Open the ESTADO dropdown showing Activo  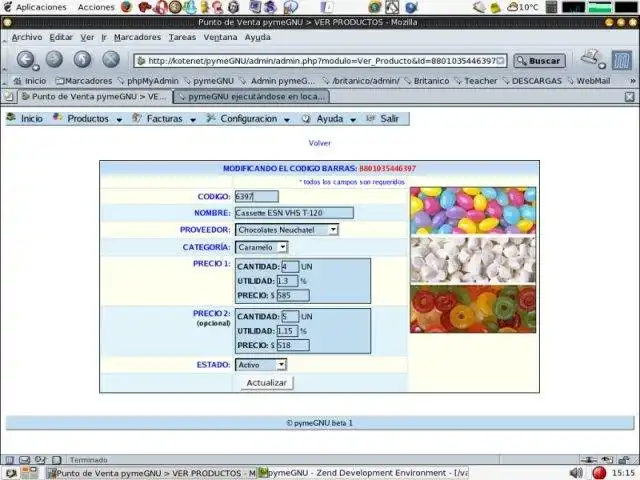[x=261, y=364]
